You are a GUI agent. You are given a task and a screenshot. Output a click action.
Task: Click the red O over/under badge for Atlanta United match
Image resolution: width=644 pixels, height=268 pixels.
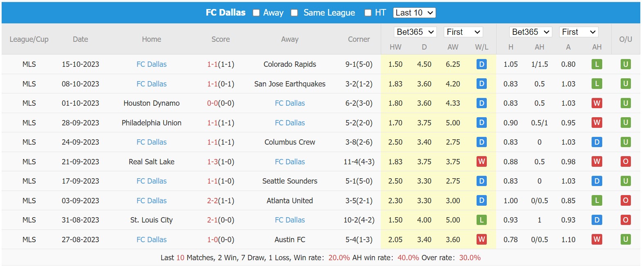pyautogui.click(x=625, y=200)
